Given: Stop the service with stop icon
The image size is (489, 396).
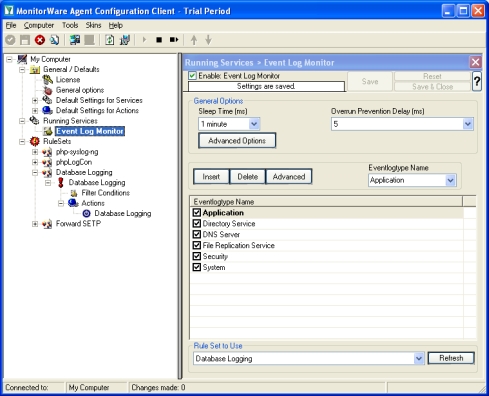Looking at the screenshot, I should [159, 40].
